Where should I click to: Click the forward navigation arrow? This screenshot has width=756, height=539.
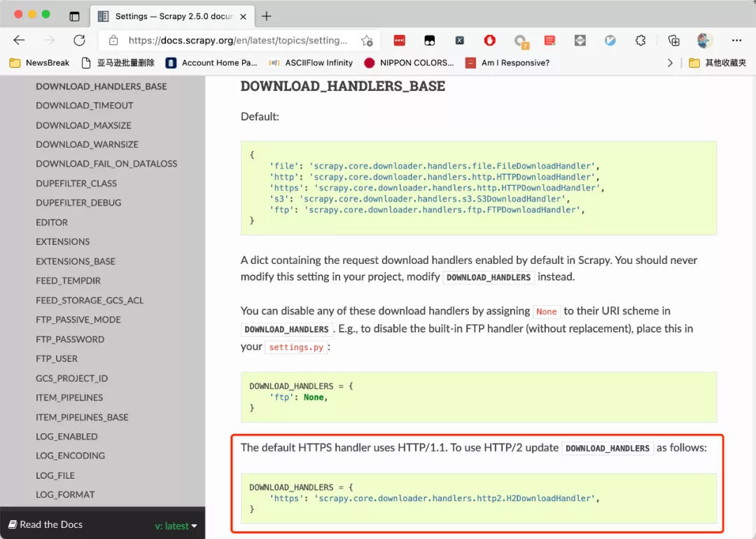[x=49, y=41]
